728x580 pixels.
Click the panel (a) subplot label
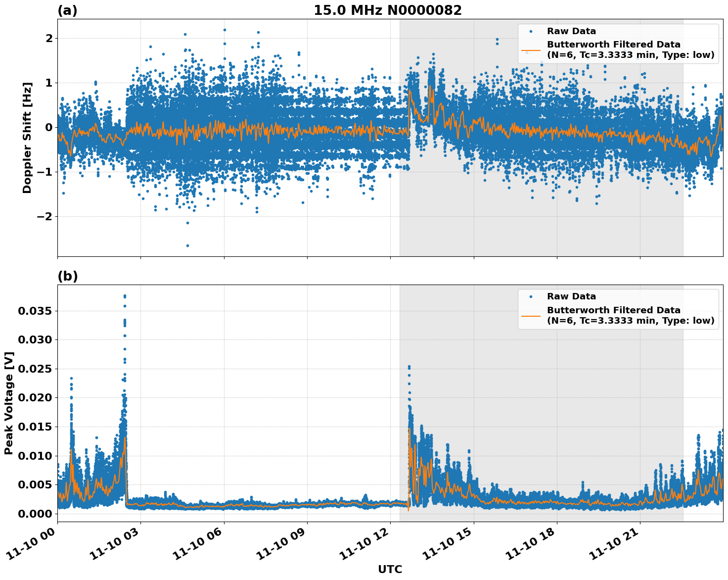click(x=69, y=9)
